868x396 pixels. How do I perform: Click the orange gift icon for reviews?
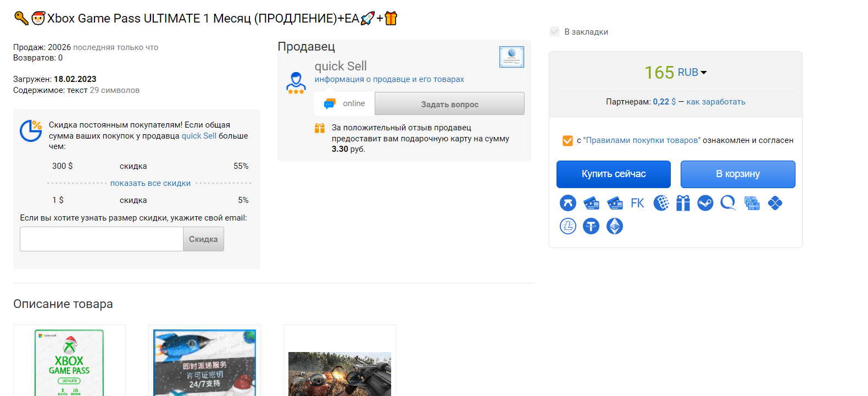[x=320, y=128]
